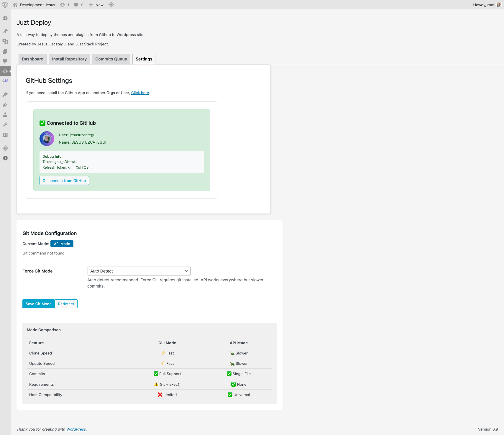Click the username "jesusuzcategui" text
This screenshot has width=504, height=435.
pos(83,135)
